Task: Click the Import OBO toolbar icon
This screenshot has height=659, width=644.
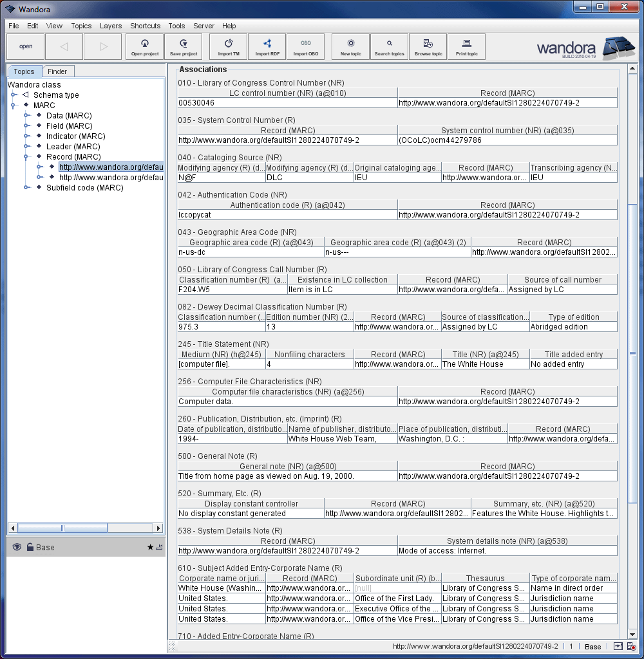Action: (x=306, y=46)
